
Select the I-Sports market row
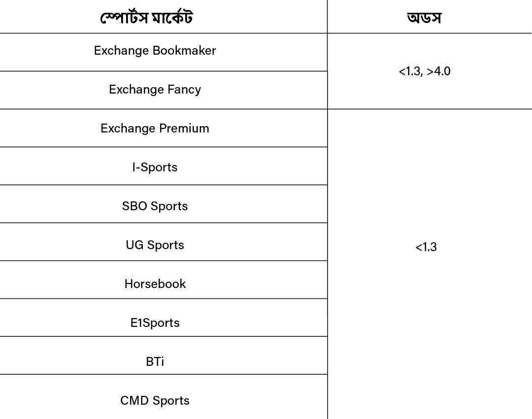click(x=155, y=167)
